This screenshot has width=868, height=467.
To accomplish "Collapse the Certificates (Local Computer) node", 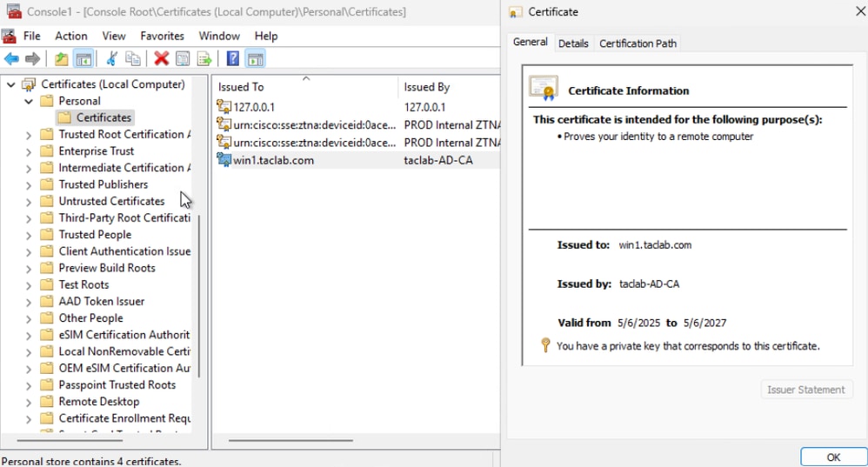I will point(11,84).
